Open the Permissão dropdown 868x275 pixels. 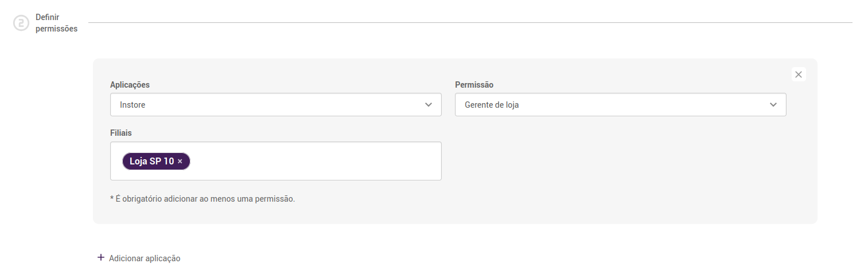(x=620, y=105)
